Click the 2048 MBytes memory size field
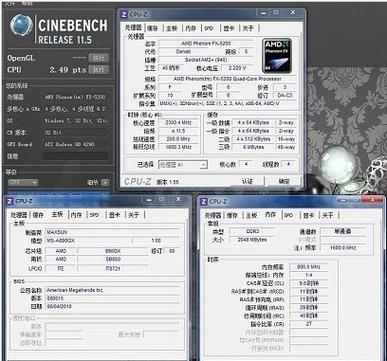 point(252,240)
